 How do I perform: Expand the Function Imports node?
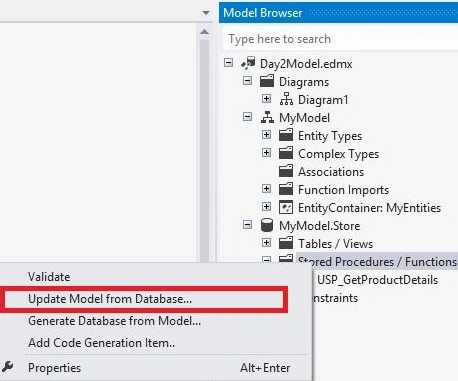tap(266, 188)
